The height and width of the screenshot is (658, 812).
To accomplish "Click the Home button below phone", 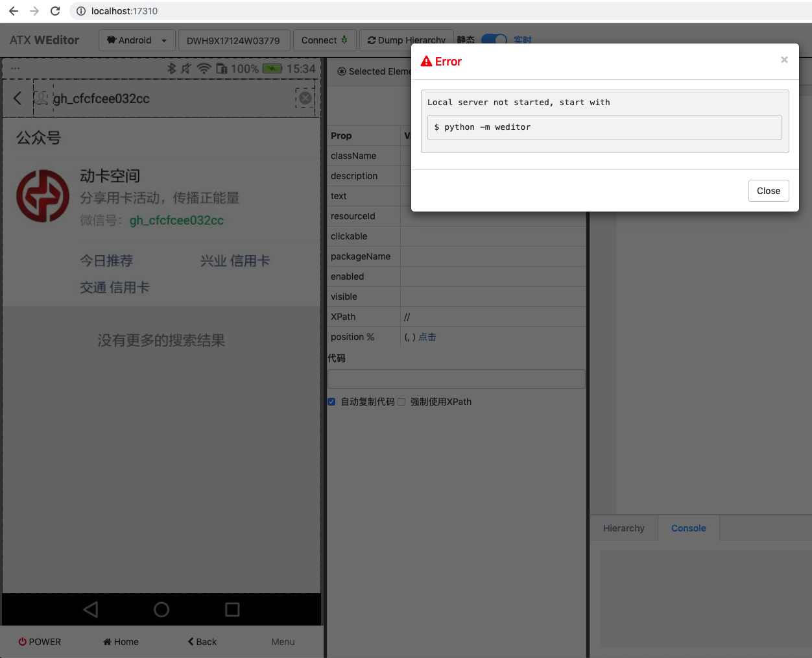I will coord(121,642).
